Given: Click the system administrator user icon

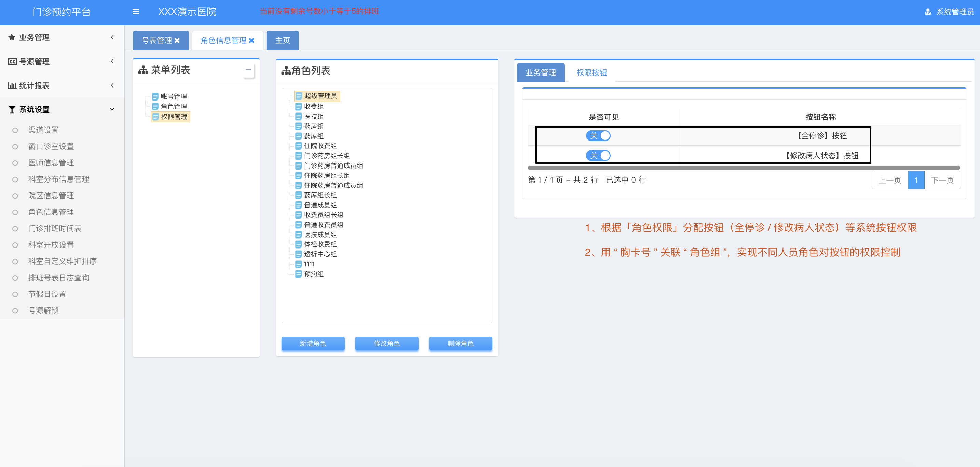Looking at the screenshot, I should pyautogui.click(x=927, y=12).
